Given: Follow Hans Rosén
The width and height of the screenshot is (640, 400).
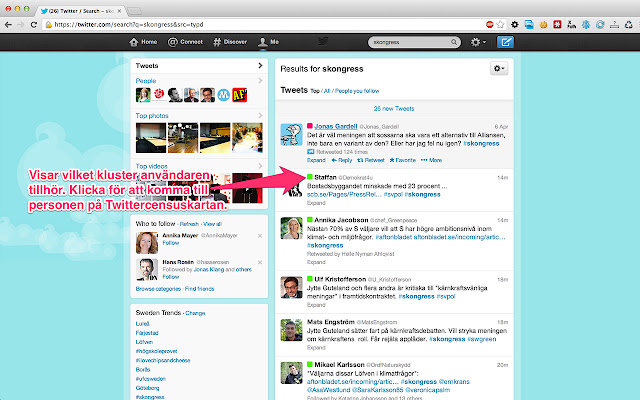Looking at the screenshot, I should (x=171, y=277).
